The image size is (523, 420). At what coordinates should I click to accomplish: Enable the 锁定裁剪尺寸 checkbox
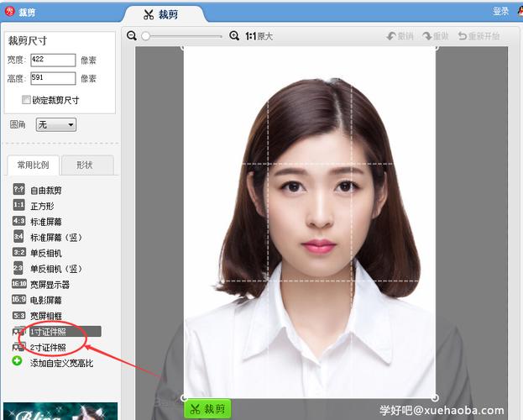click(x=26, y=99)
